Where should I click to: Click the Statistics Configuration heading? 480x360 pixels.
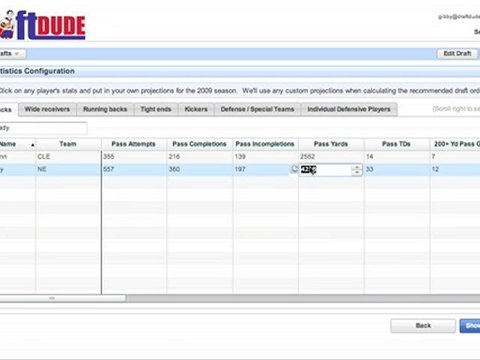click(37, 71)
